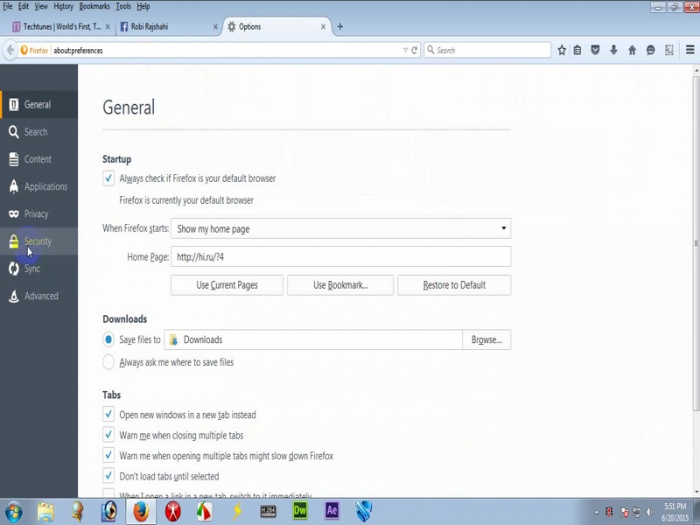Image resolution: width=700 pixels, height=525 pixels.
Task: Open the Search preferences category
Action: (x=39, y=132)
